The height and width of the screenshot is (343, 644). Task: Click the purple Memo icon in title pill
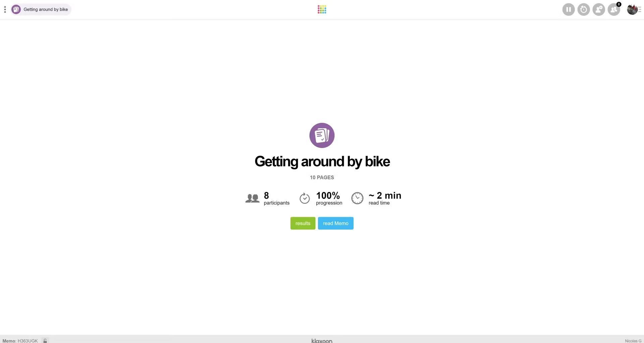(16, 9)
